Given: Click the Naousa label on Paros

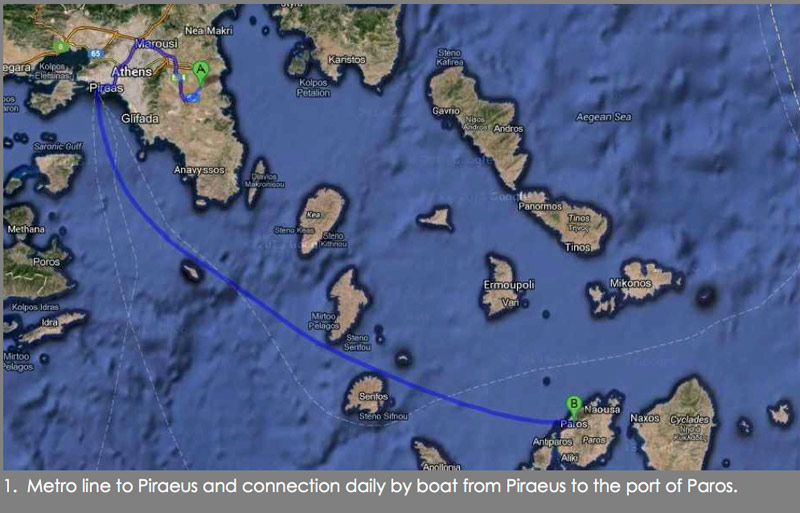Looking at the screenshot, I should click(x=602, y=409).
